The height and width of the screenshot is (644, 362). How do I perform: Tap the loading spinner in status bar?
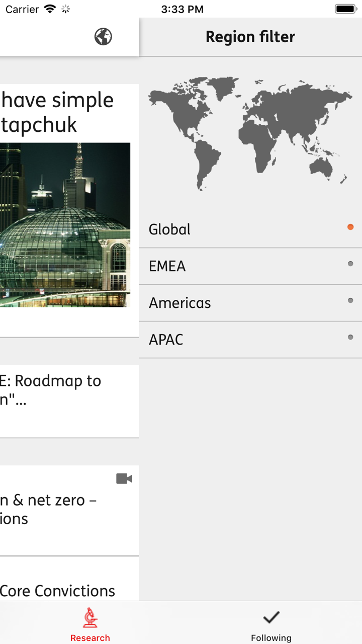66,9
